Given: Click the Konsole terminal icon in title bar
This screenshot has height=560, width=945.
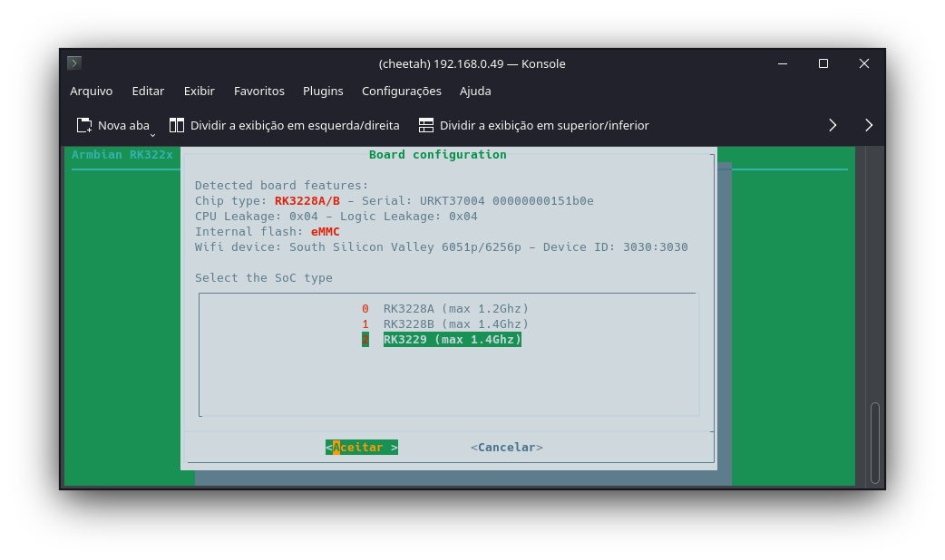Looking at the screenshot, I should pyautogui.click(x=74, y=63).
